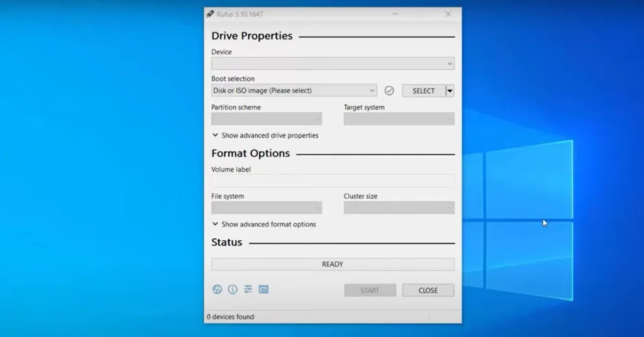644x337 pixels.
Task: Open the About info icon
Action: tap(233, 289)
